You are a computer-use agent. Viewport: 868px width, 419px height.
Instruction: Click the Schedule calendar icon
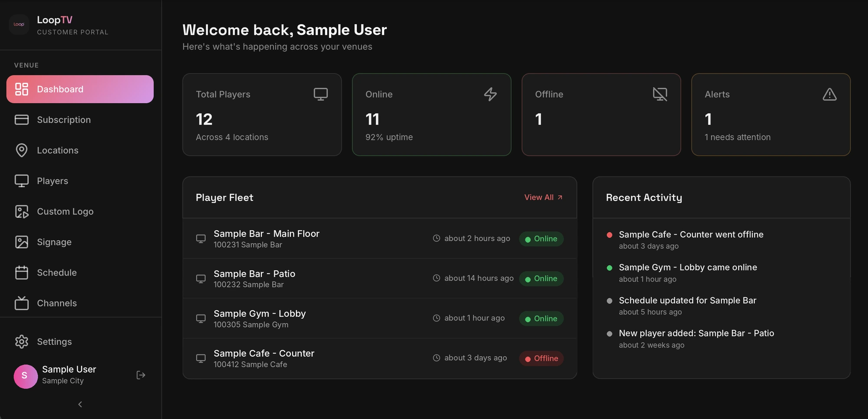[x=22, y=272]
